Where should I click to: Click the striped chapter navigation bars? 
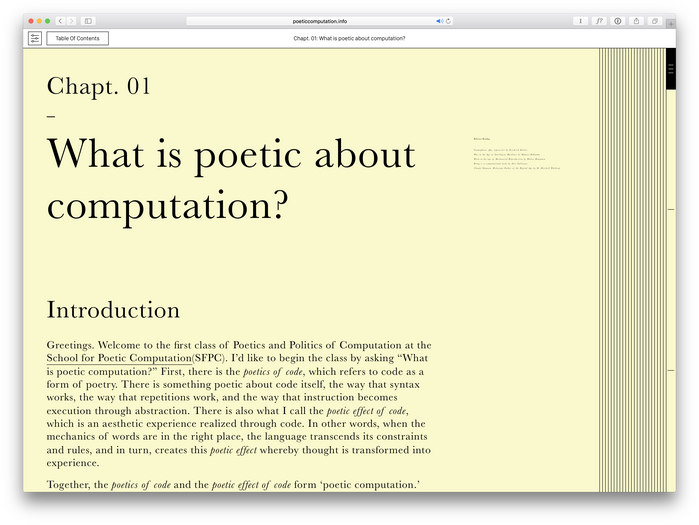click(632, 270)
